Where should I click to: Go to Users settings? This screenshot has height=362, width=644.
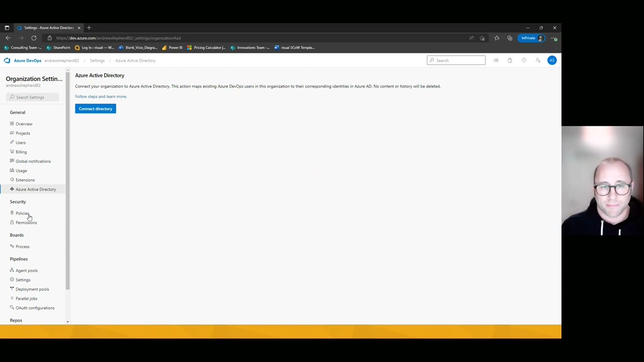(x=21, y=143)
